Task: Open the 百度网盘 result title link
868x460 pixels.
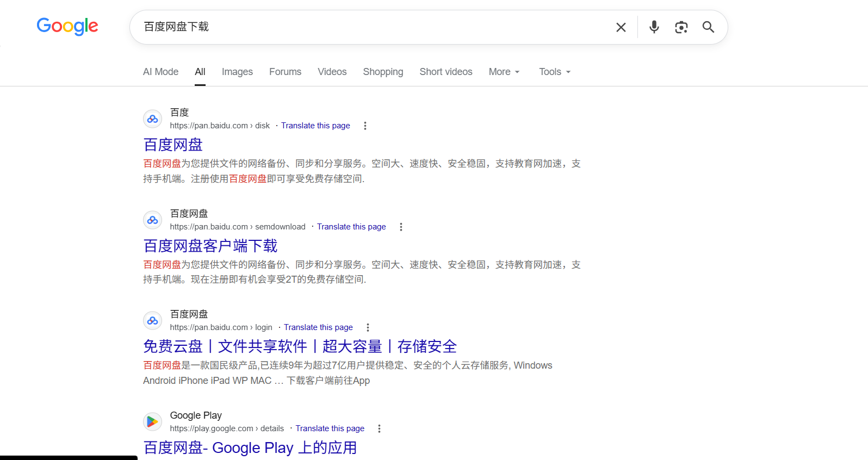Action: [x=173, y=145]
